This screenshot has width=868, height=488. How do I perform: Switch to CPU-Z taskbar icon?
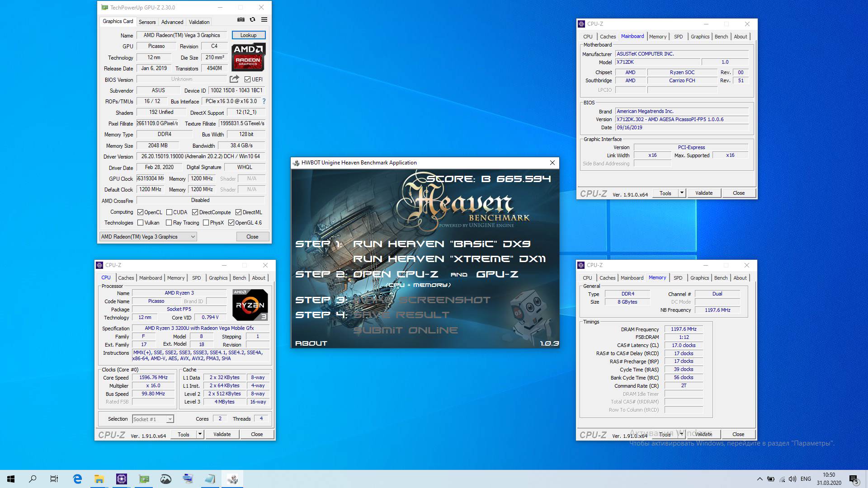point(122,479)
